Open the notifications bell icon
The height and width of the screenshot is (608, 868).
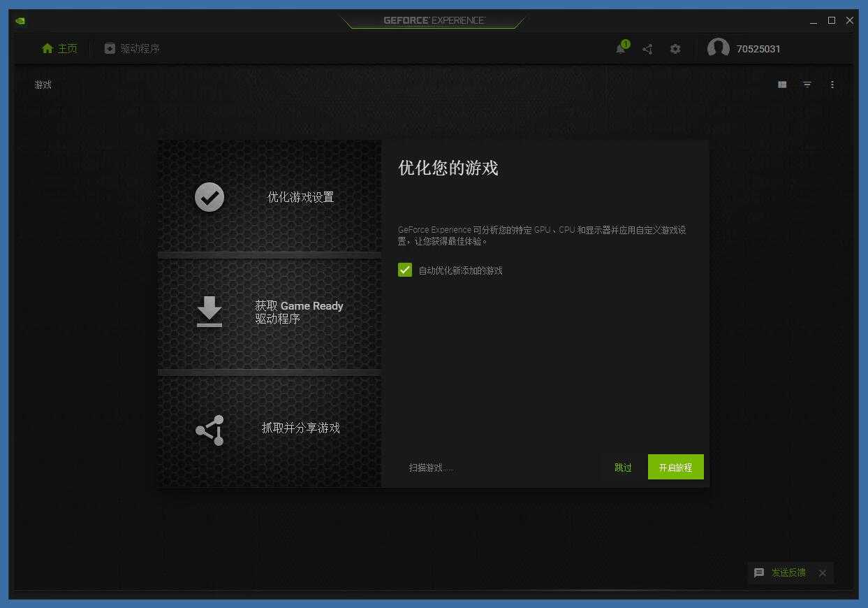click(x=621, y=48)
